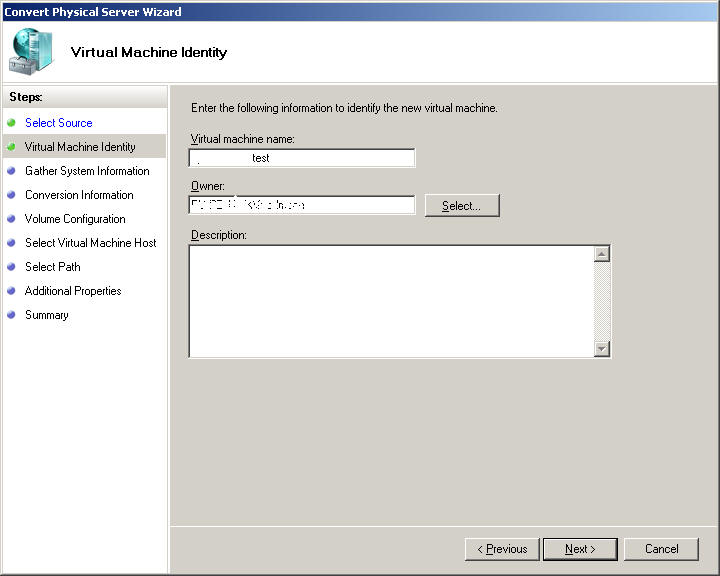Jump to Additional Properties step

73,291
